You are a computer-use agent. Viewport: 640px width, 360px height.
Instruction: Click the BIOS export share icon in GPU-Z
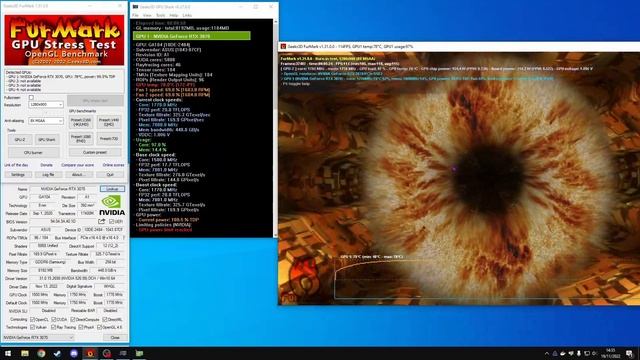102,221
